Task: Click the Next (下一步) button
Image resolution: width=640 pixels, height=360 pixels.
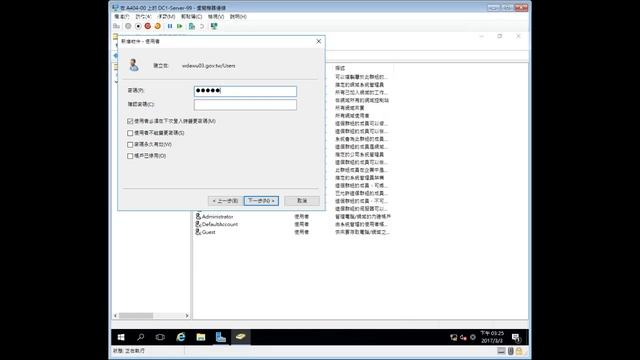Action: coord(261,201)
